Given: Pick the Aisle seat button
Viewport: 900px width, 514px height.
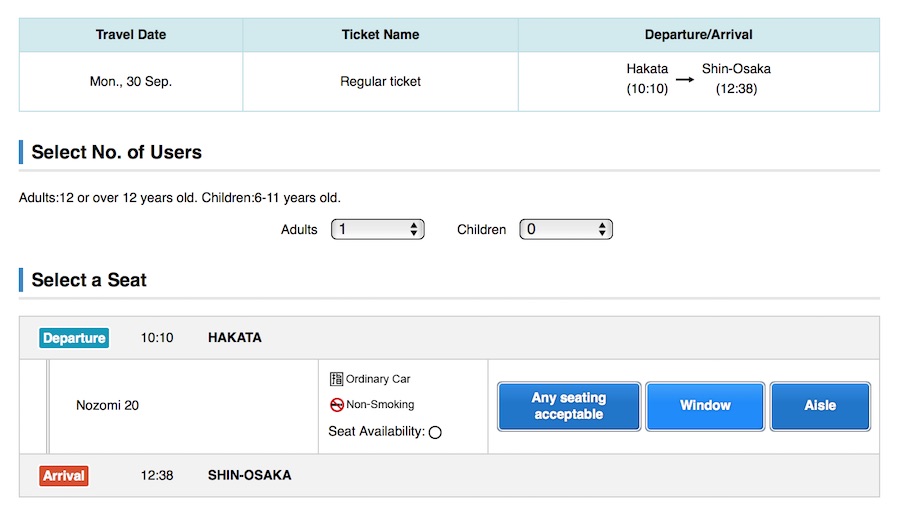Looking at the screenshot, I should [820, 406].
